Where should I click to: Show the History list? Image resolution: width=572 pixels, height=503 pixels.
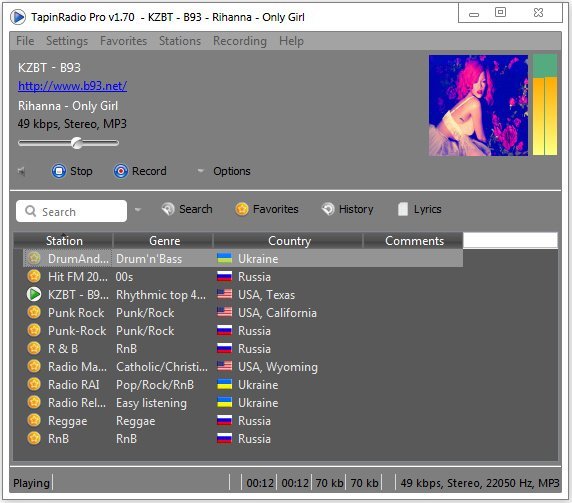(x=347, y=209)
